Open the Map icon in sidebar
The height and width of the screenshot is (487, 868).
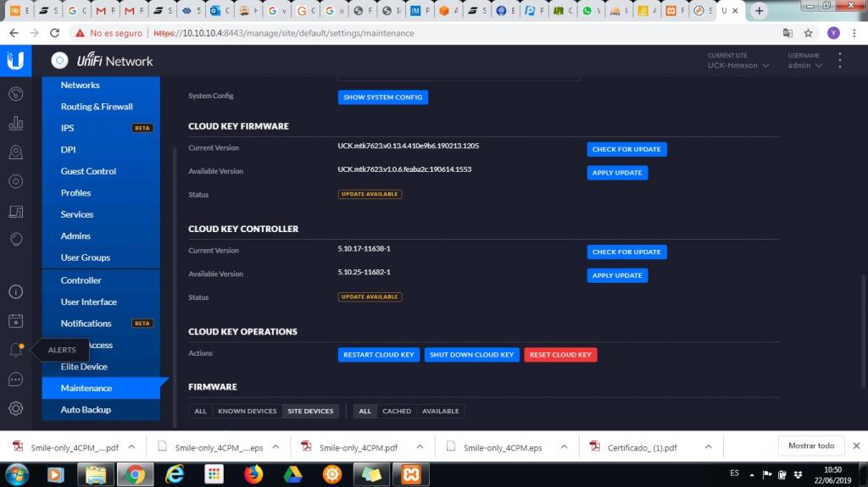click(15, 152)
